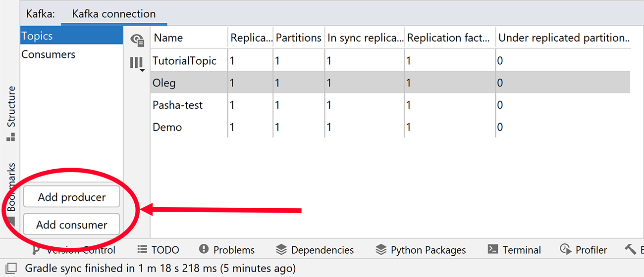The height and width of the screenshot is (277, 644).
Task: Click the Python Packages layers icon
Action: click(381, 249)
